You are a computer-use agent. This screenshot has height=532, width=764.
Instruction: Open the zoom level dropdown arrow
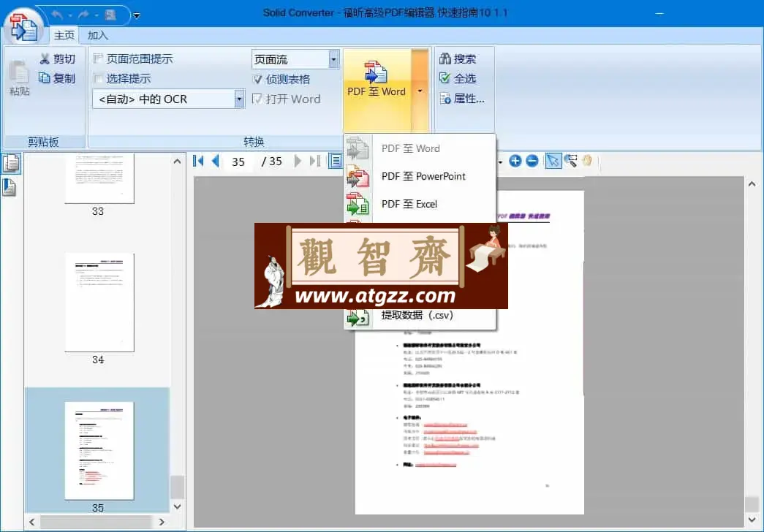pos(500,161)
